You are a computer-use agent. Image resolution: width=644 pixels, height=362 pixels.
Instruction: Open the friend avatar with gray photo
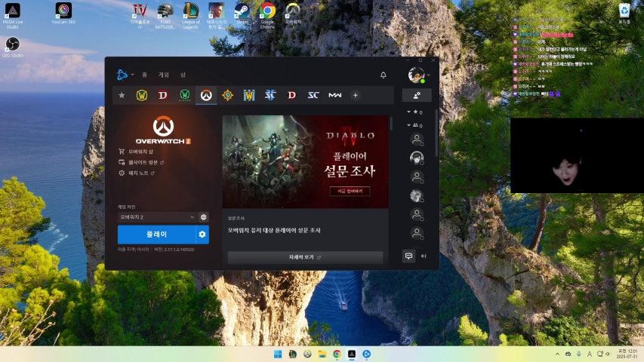click(x=417, y=196)
